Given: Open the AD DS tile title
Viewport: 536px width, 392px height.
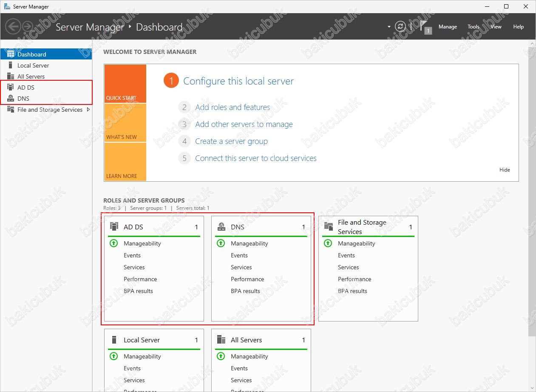Looking at the screenshot, I should [x=133, y=227].
